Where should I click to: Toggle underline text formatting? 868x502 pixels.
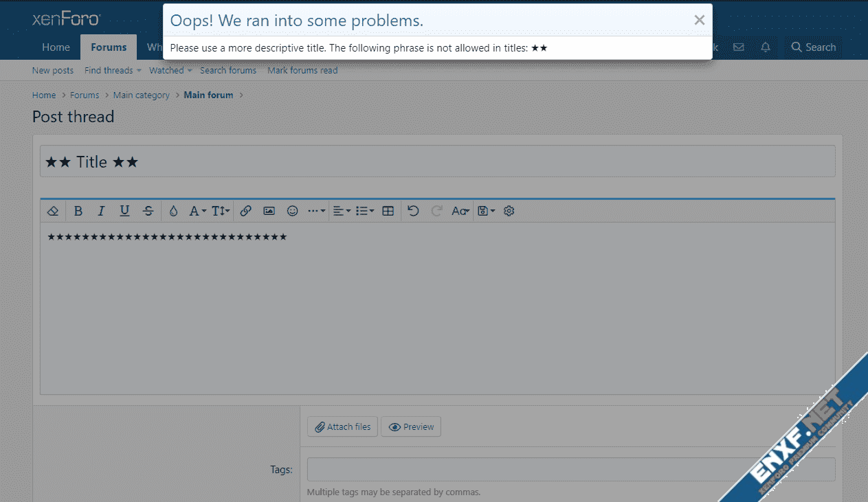click(x=124, y=212)
